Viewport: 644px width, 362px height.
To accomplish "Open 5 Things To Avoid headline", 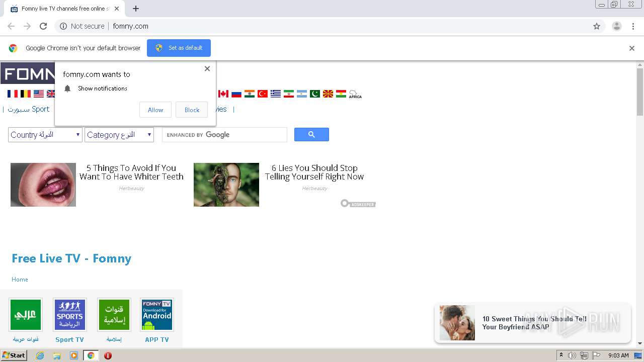I will (x=131, y=172).
